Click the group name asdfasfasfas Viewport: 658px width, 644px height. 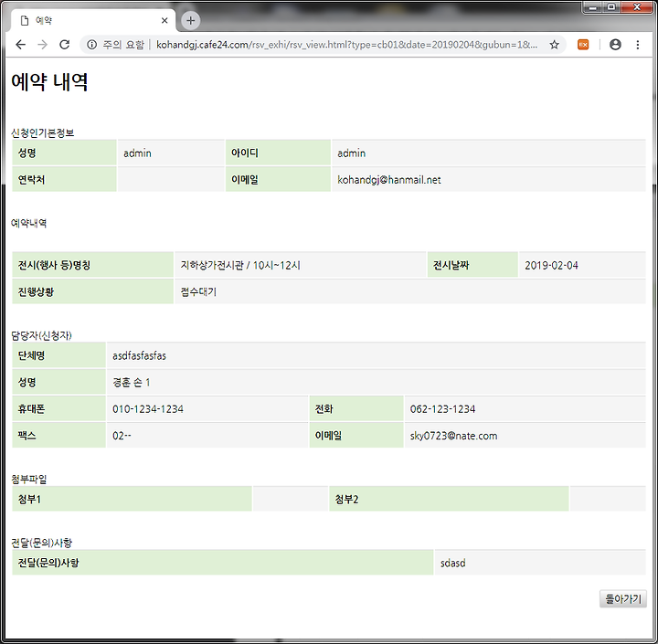tap(139, 355)
